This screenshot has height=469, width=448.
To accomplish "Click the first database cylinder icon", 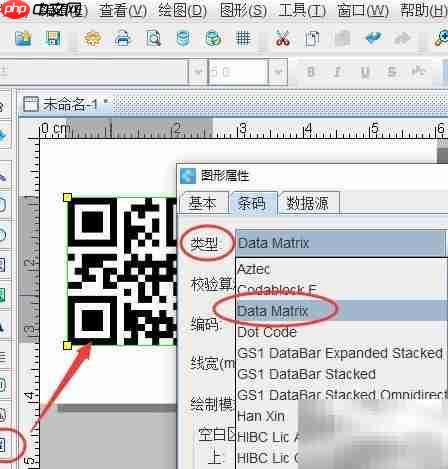I will [183, 38].
